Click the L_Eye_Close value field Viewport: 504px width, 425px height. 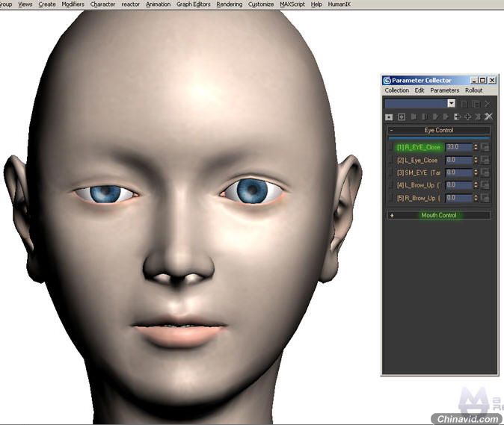459,160
